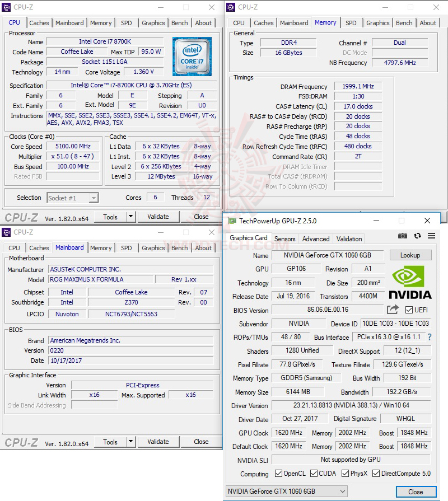Click the Bus Interface question mark icon
The height and width of the screenshot is (501, 448).
coord(430,337)
